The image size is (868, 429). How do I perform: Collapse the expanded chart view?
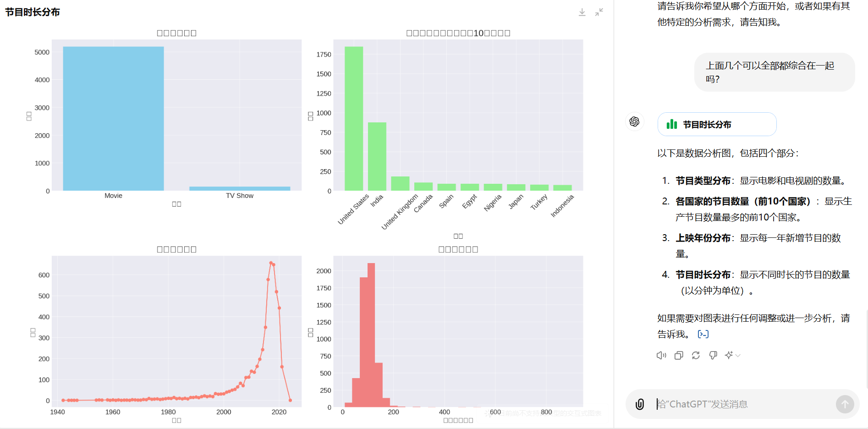click(x=599, y=12)
